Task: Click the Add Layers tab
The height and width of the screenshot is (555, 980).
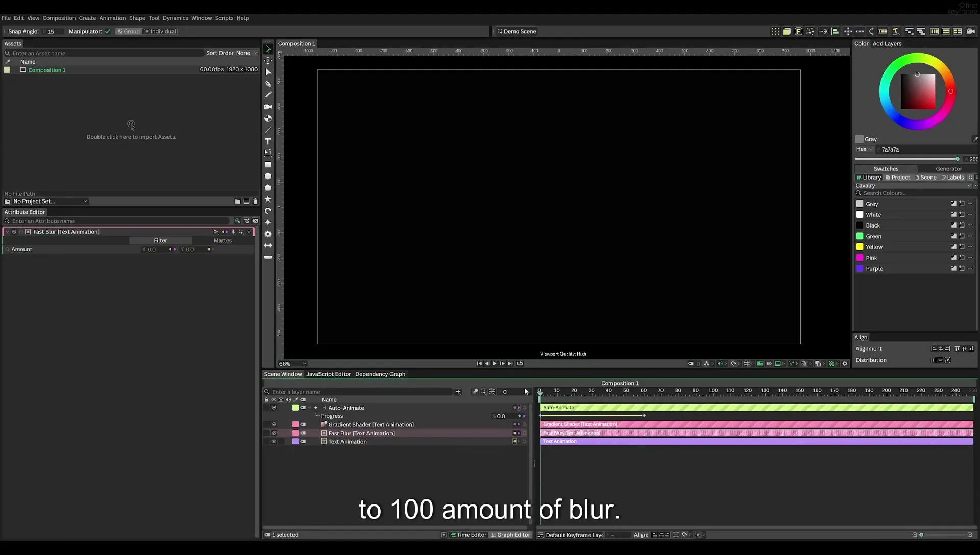Action: coord(887,44)
